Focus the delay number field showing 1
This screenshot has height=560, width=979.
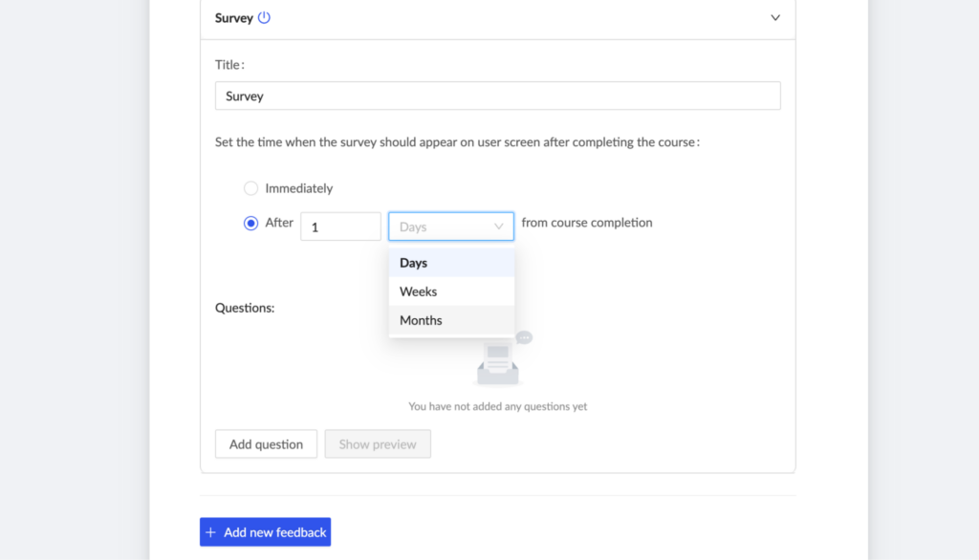pyautogui.click(x=340, y=226)
